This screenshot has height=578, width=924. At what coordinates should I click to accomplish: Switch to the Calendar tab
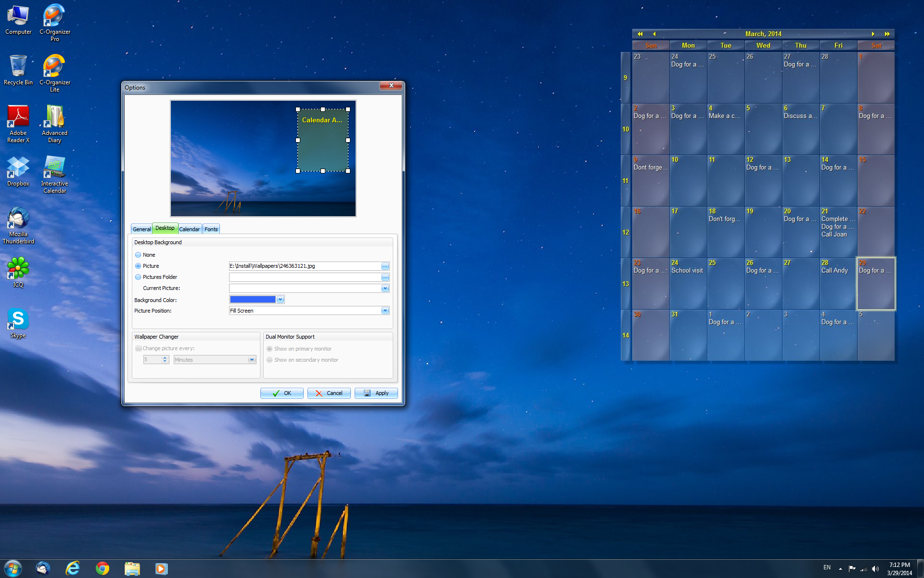(188, 229)
